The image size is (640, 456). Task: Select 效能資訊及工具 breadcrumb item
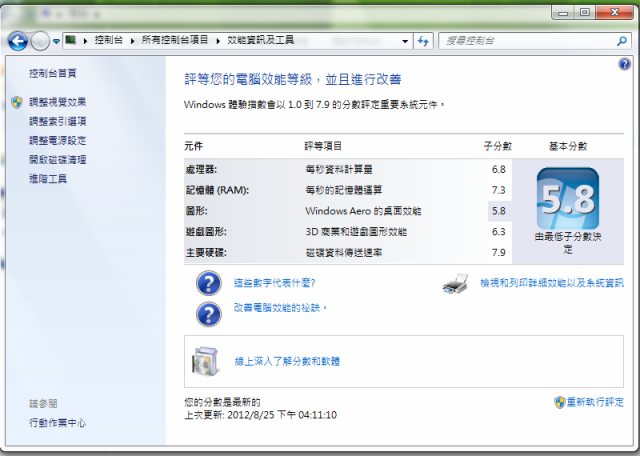click(x=260, y=40)
